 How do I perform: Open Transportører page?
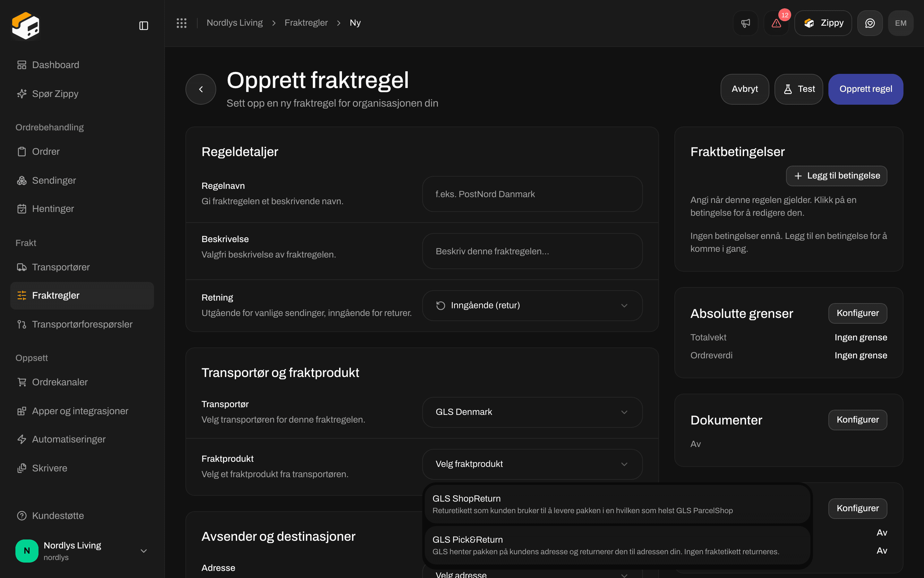click(82, 267)
